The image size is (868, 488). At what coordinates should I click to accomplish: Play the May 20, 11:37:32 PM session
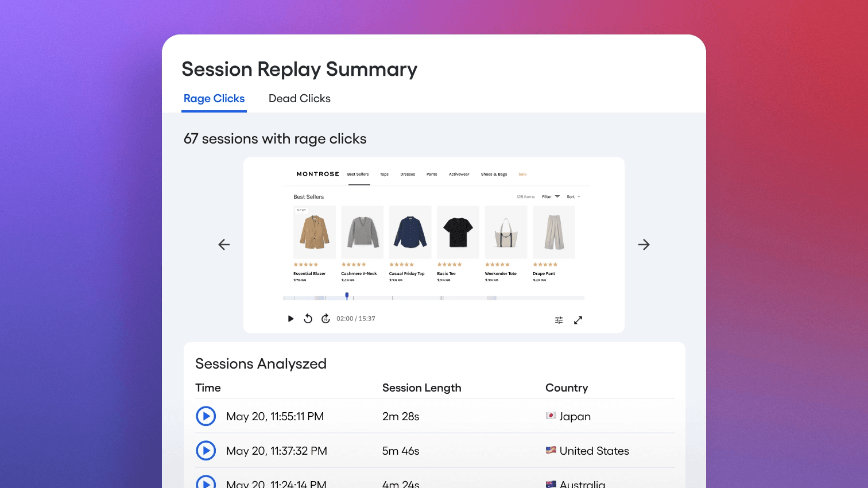(206, 451)
